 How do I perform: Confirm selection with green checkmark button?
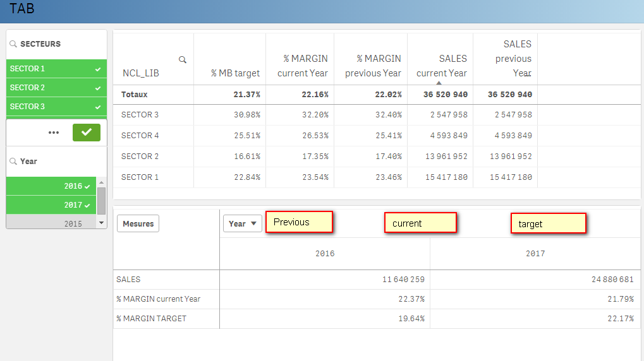pyautogui.click(x=86, y=133)
